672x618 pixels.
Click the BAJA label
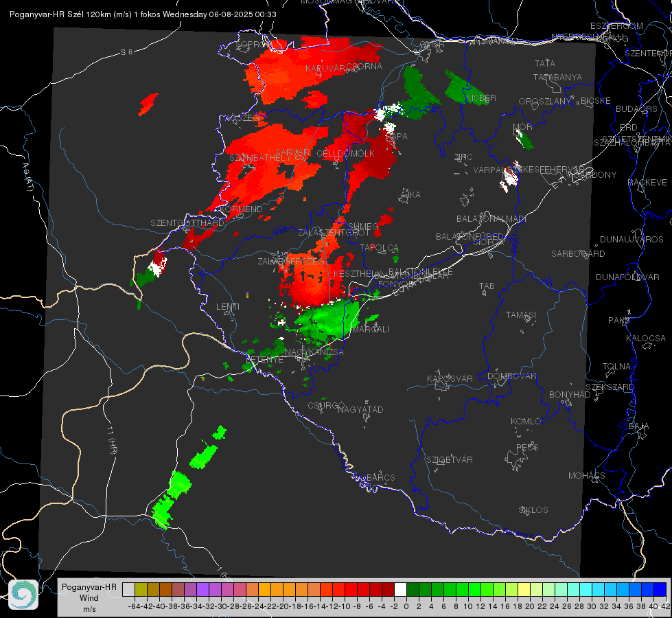point(638,426)
